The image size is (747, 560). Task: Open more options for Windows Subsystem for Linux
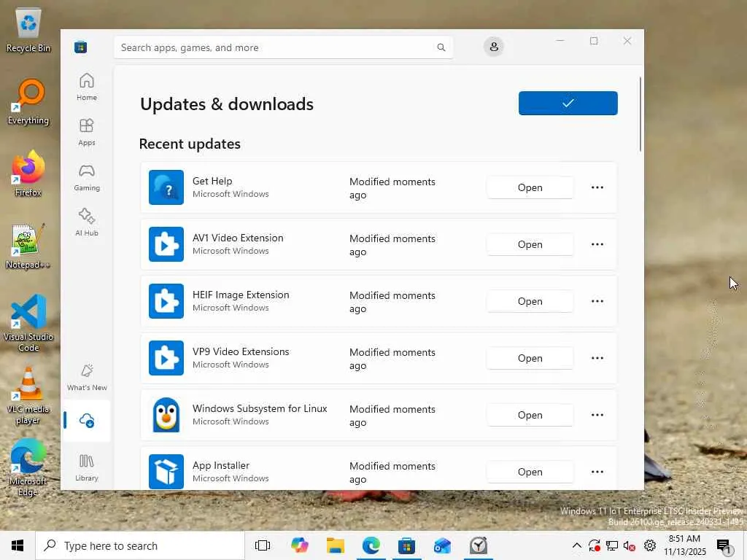(x=597, y=415)
